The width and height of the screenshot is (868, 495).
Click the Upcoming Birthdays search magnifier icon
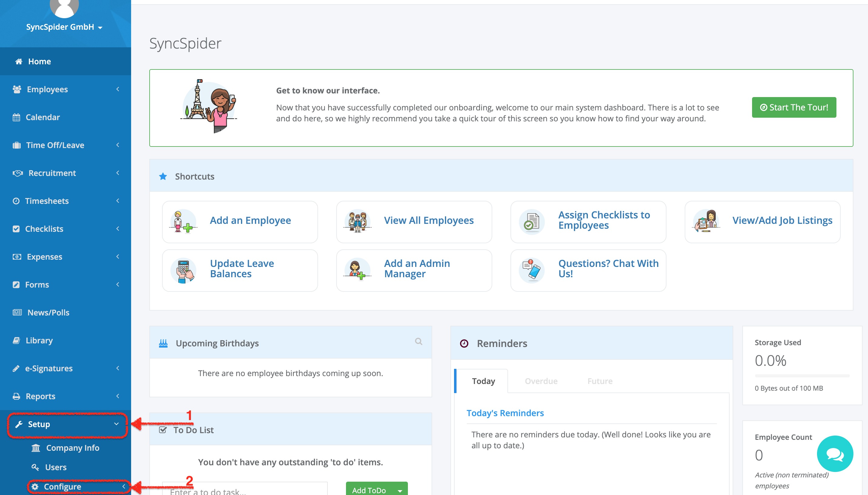coord(419,341)
